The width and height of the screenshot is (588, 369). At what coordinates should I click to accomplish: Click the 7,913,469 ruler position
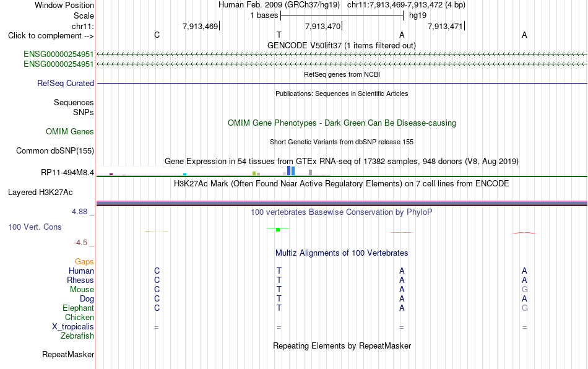point(200,26)
